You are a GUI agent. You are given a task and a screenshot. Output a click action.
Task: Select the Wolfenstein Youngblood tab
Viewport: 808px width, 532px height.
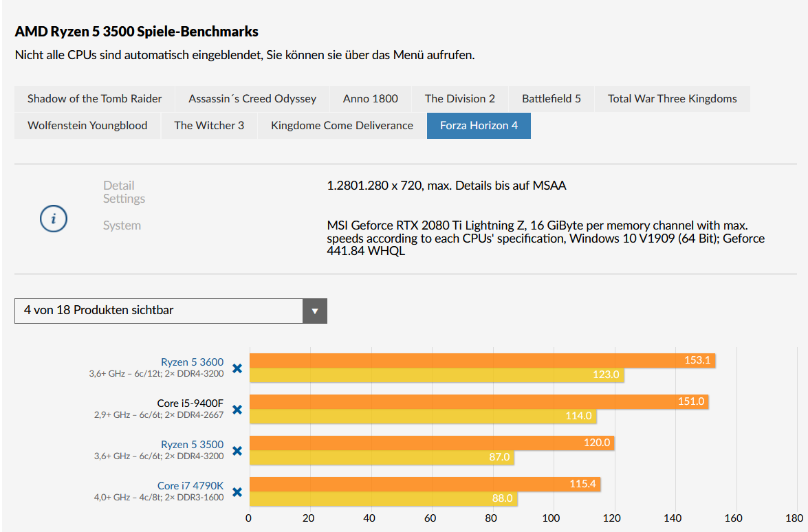coord(87,125)
